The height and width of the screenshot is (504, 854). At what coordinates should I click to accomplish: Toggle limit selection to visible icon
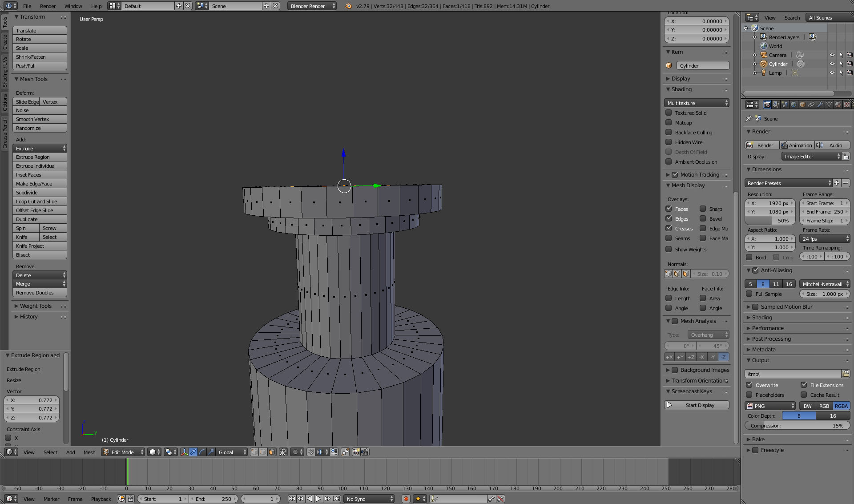(x=283, y=452)
